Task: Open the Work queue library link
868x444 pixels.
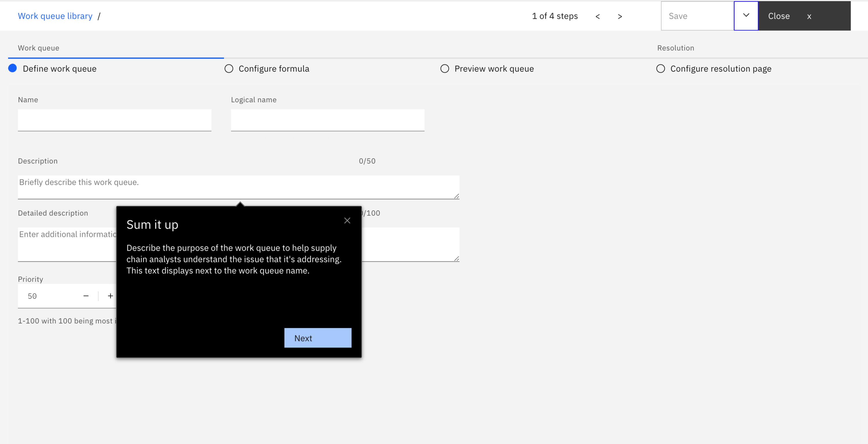Action: 55,16
